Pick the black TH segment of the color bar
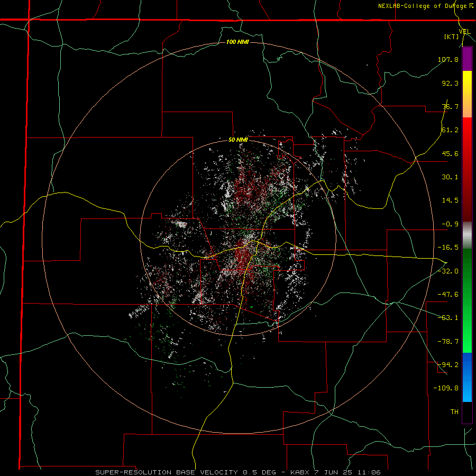Image resolution: width=476 pixels, height=476 pixels. tap(467, 412)
